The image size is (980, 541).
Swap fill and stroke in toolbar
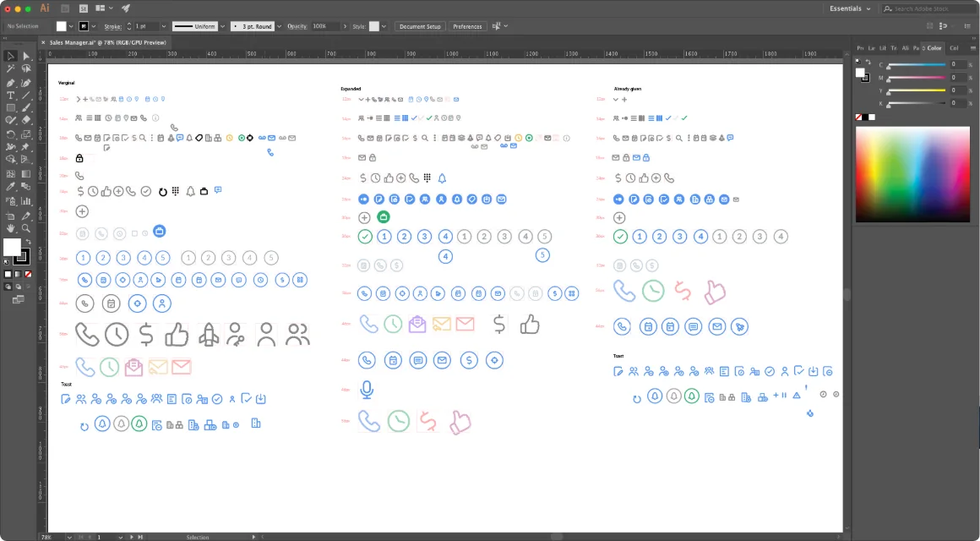28,242
